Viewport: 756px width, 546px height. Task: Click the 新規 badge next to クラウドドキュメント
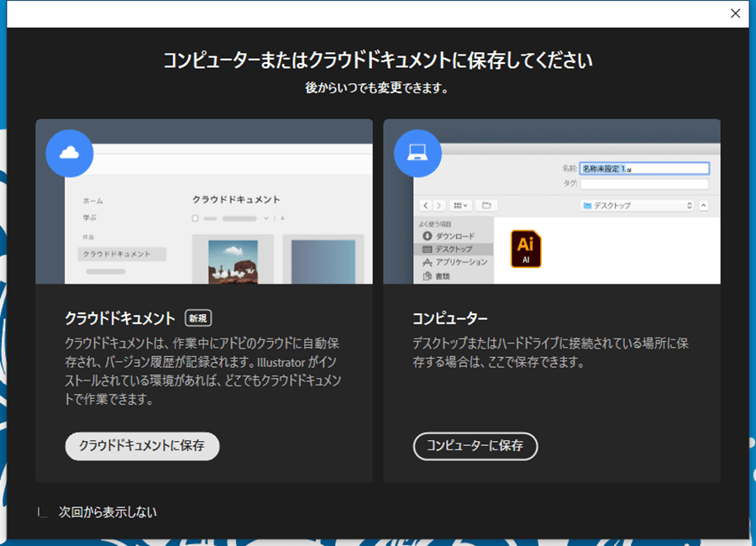pyautogui.click(x=198, y=318)
